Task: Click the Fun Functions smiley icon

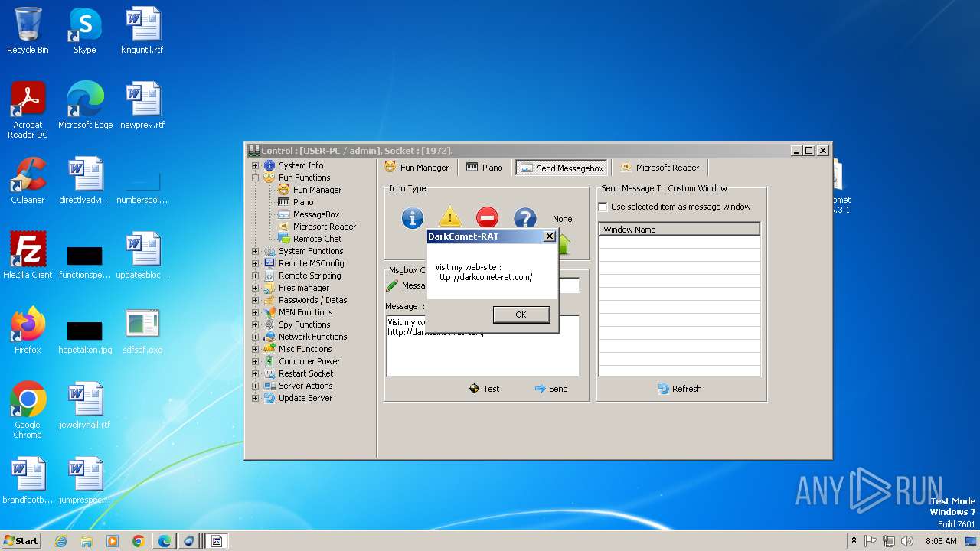Action: point(269,178)
